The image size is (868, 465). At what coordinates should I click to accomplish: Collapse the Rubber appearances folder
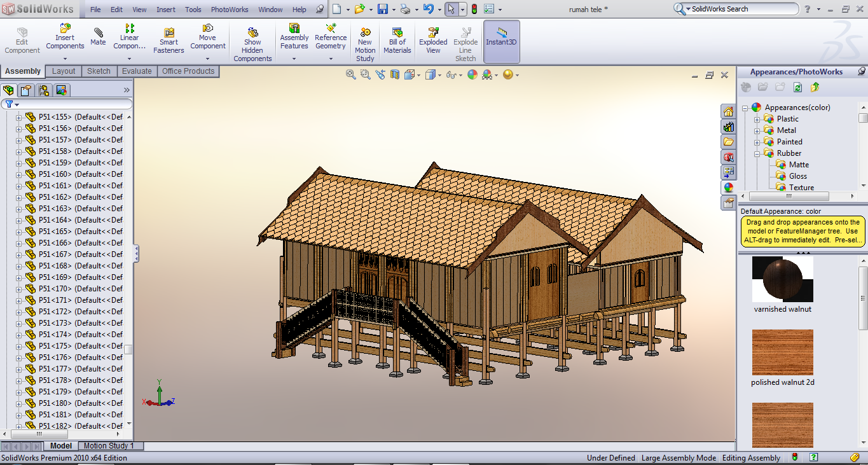(x=757, y=153)
